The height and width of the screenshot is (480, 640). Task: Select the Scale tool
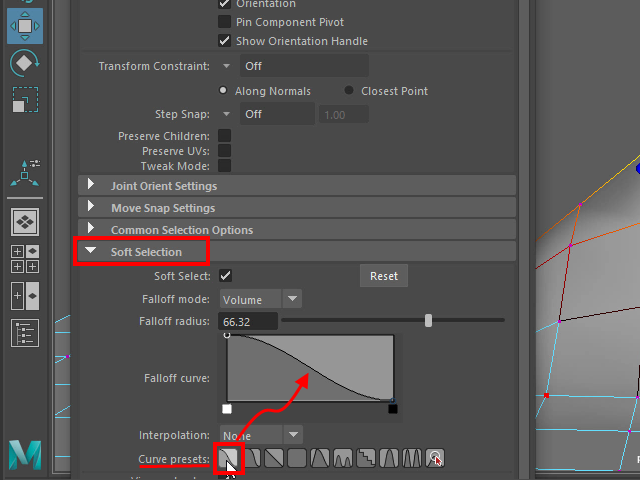coord(25,100)
